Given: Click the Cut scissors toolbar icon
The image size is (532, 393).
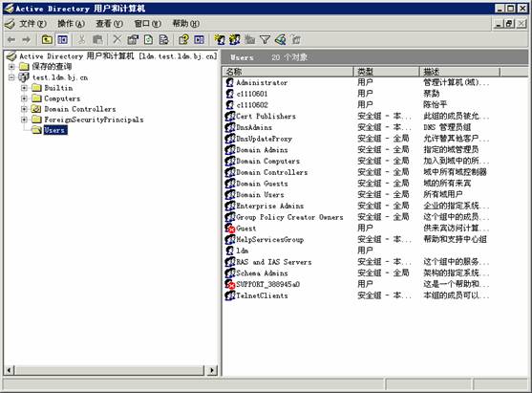Looking at the screenshot, I should point(81,40).
